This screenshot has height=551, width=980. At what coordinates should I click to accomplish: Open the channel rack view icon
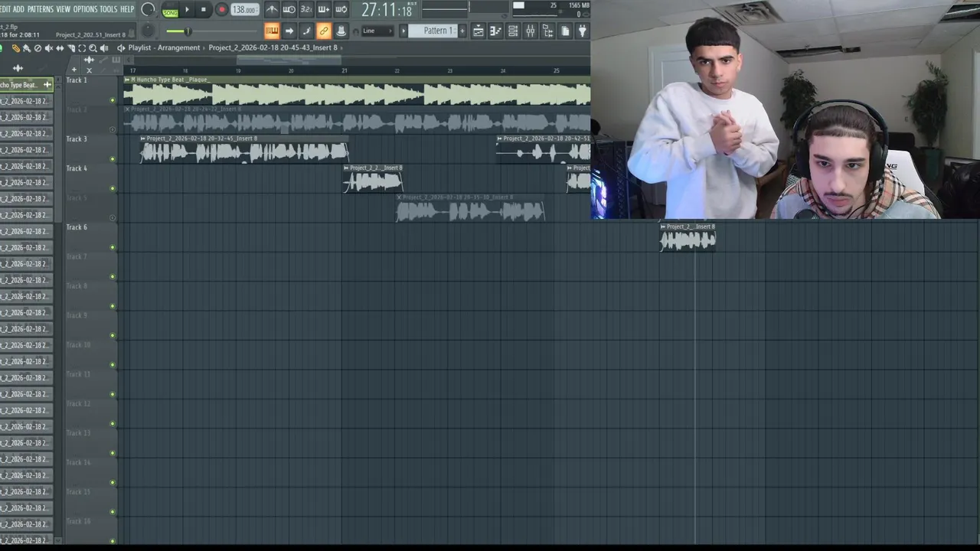tap(513, 31)
